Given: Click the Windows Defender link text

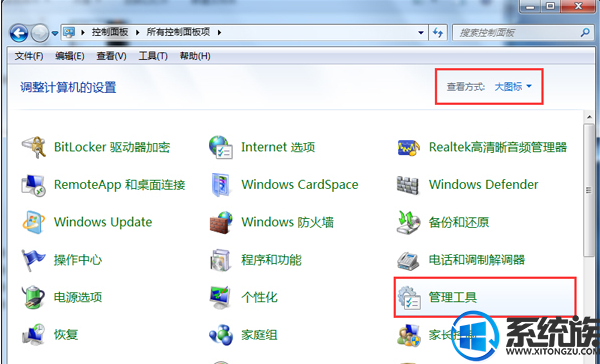Looking at the screenshot, I should pyautogui.click(x=484, y=185).
